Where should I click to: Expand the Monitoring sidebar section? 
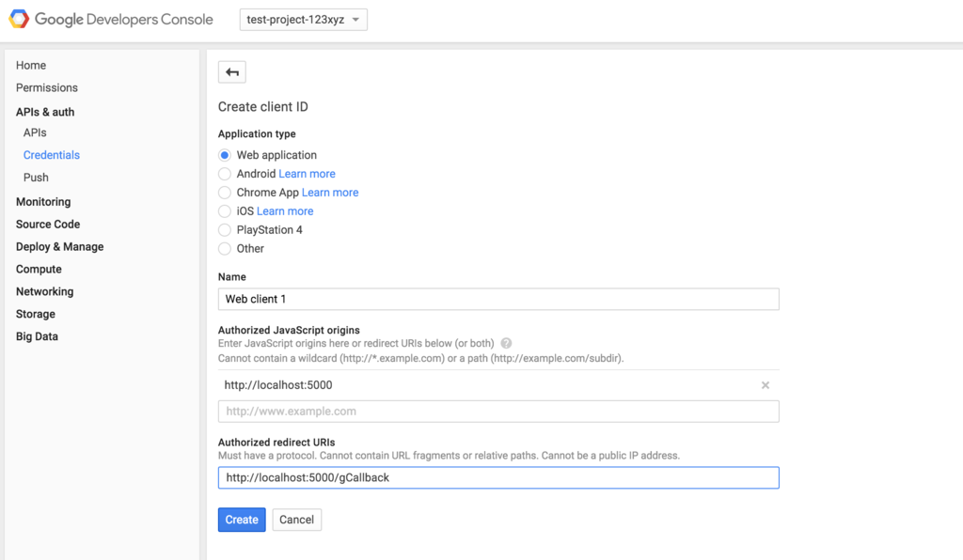(x=43, y=202)
